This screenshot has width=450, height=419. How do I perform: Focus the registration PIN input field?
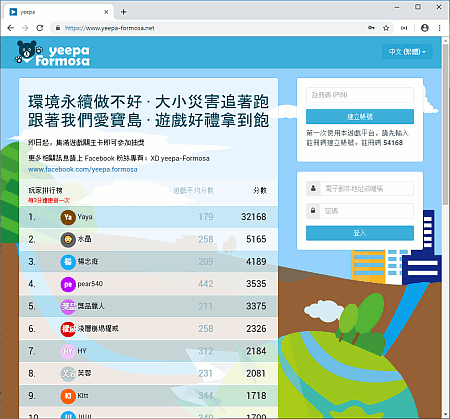[360, 95]
